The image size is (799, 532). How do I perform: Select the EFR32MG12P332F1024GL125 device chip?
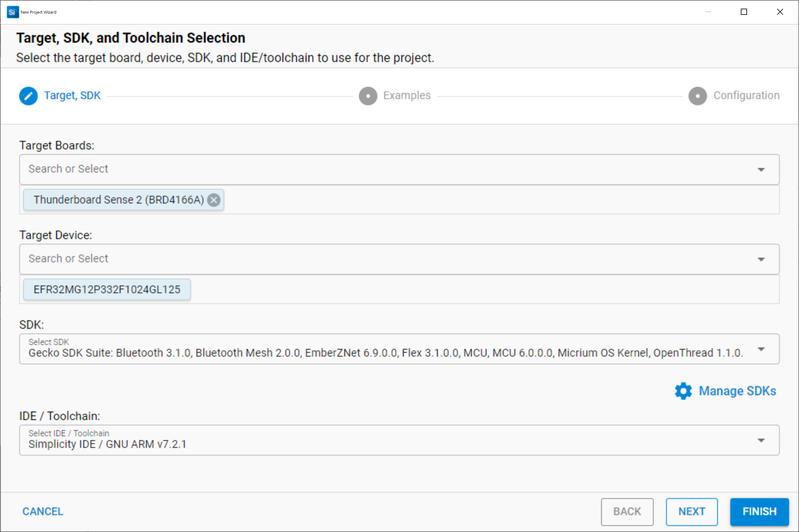pos(107,290)
